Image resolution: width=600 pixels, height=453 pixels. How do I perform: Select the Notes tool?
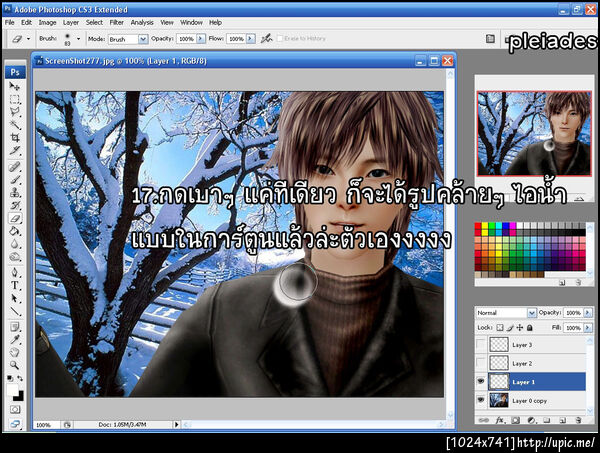15,327
